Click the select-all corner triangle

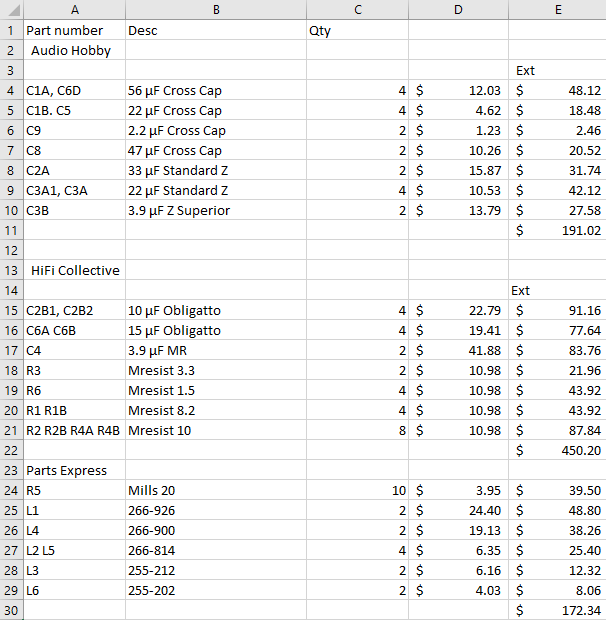[x=12, y=9]
